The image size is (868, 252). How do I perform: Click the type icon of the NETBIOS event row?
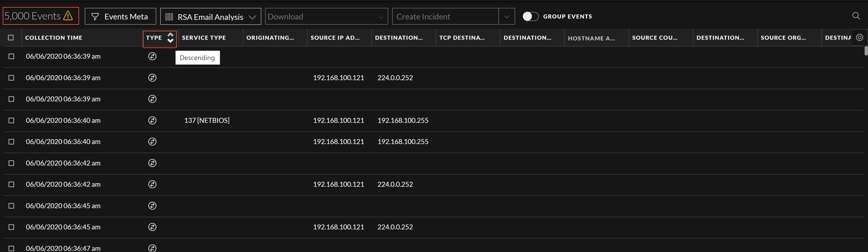152,120
